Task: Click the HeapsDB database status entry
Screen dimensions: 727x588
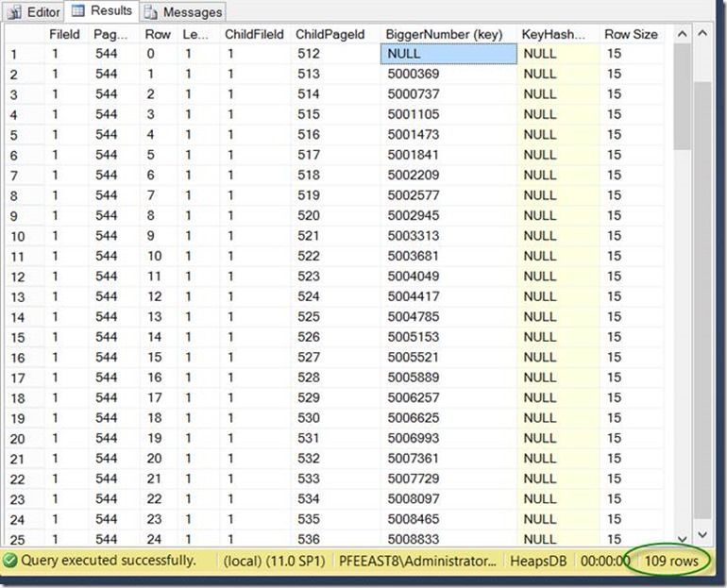Action: pos(538,562)
